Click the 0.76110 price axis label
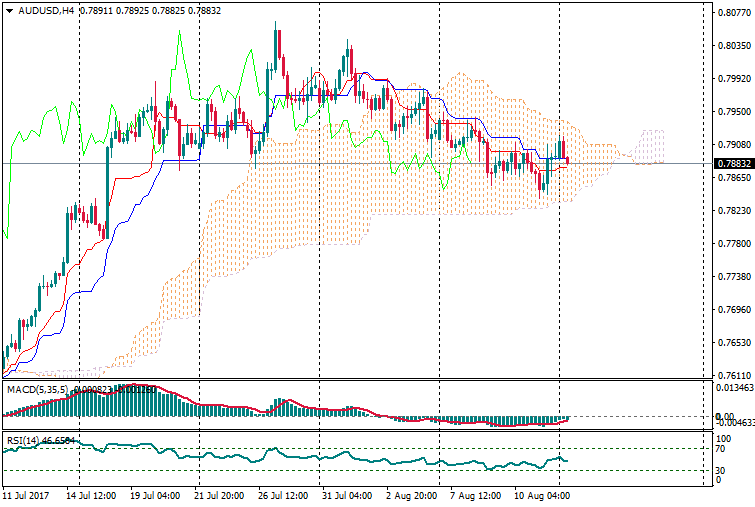 point(733,376)
